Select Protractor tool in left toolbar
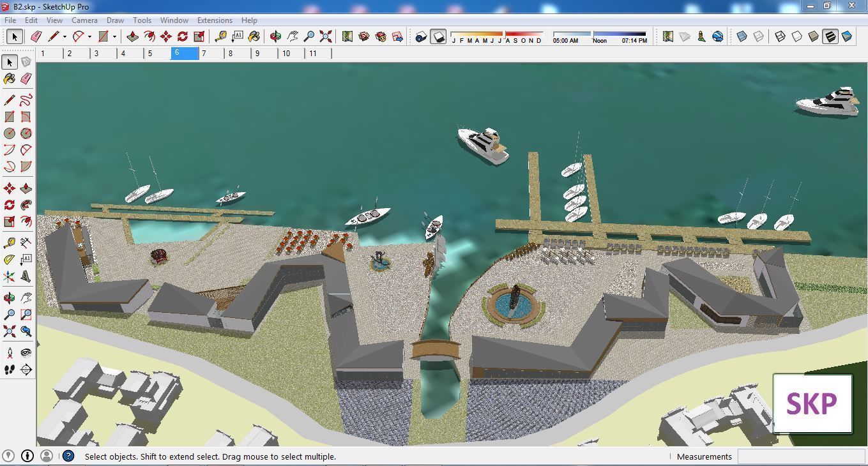This screenshot has width=868, height=466. [10, 260]
